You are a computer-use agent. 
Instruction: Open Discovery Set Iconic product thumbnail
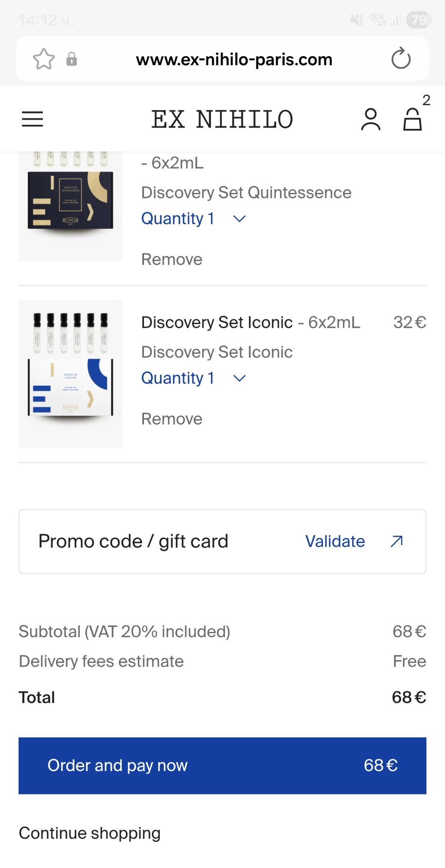(x=70, y=374)
